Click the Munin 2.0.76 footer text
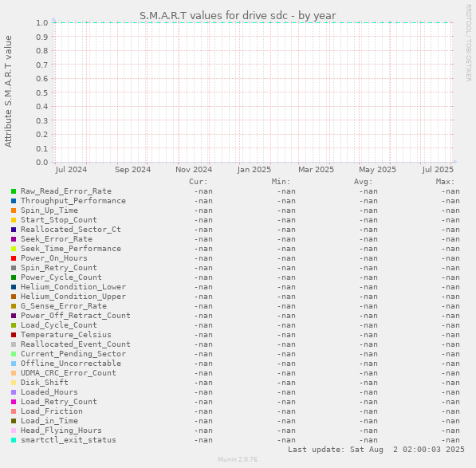This screenshot has width=476, height=468. pyautogui.click(x=238, y=459)
